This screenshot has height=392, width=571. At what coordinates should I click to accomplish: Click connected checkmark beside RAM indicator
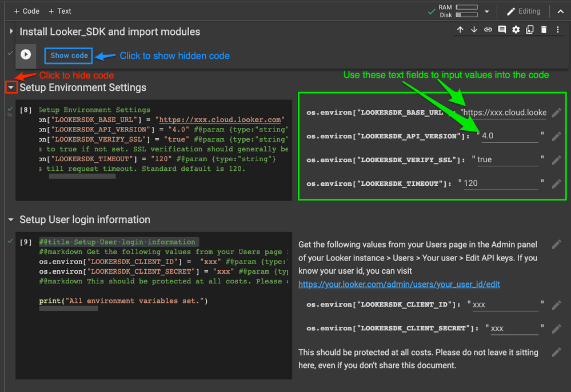tap(432, 11)
